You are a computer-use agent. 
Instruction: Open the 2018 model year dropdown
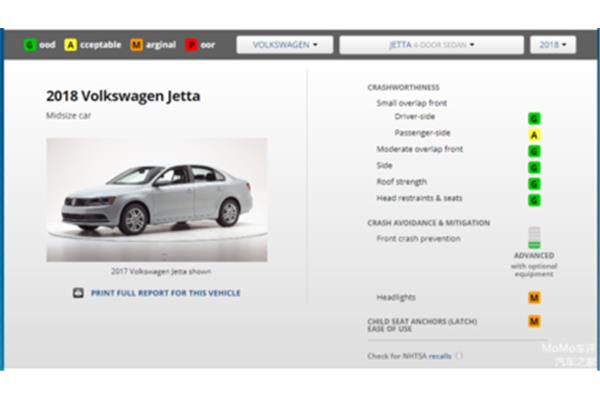click(x=553, y=45)
